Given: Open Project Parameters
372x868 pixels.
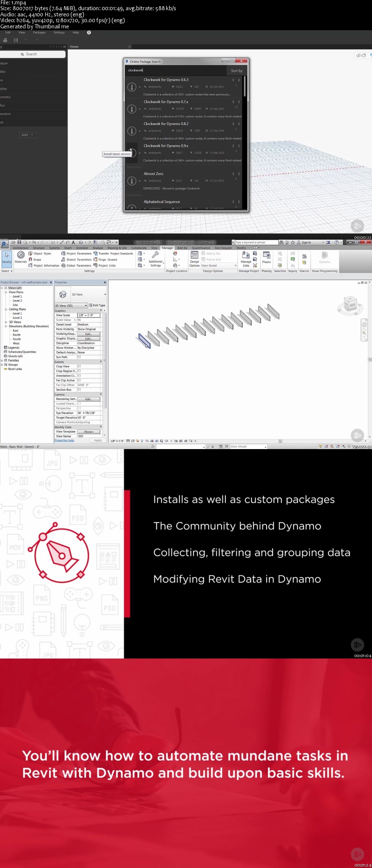Looking at the screenshot, I should 76,253.
